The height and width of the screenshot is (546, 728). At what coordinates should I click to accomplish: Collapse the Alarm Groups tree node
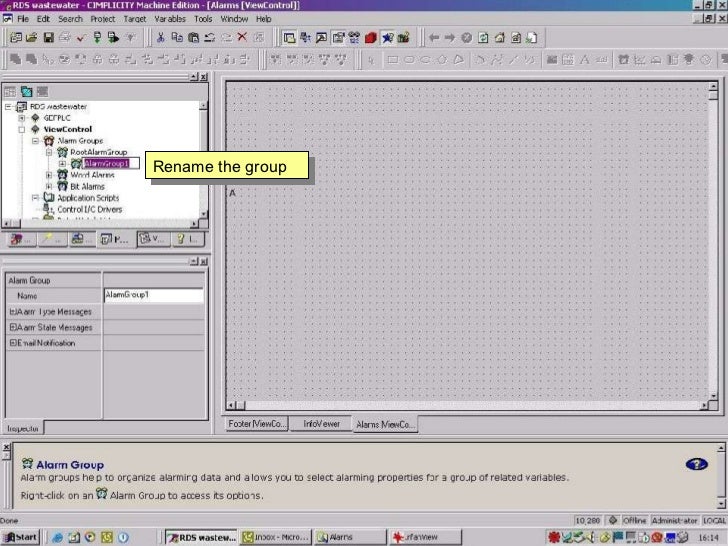(x=35, y=141)
